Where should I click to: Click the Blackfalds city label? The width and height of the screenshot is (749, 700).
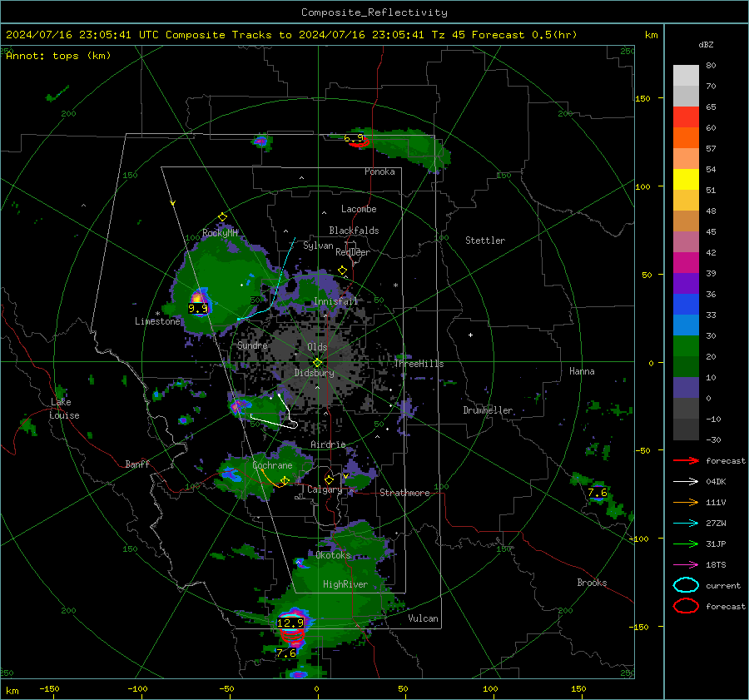pyautogui.click(x=354, y=231)
